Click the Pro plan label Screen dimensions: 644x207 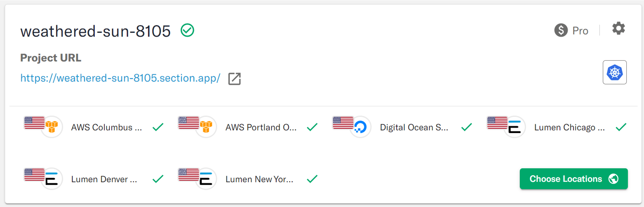580,31
